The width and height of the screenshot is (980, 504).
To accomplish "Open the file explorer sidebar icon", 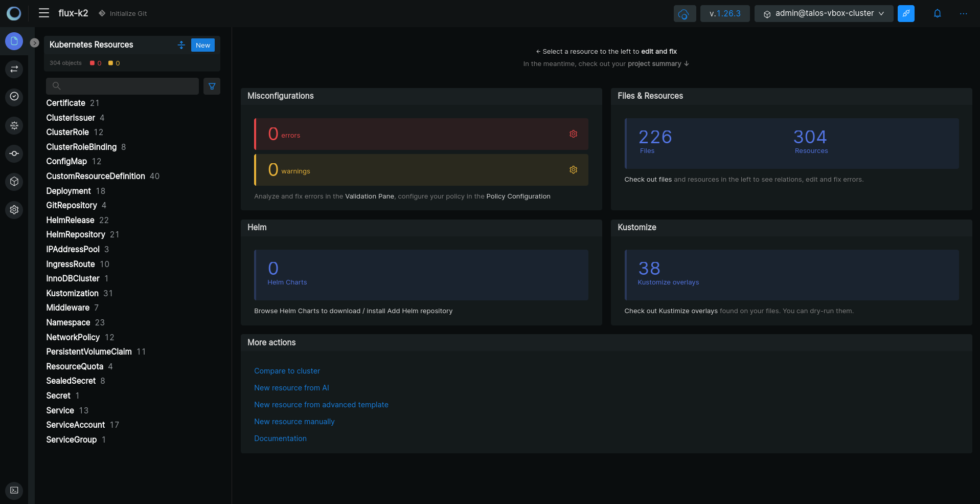I will [14, 41].
